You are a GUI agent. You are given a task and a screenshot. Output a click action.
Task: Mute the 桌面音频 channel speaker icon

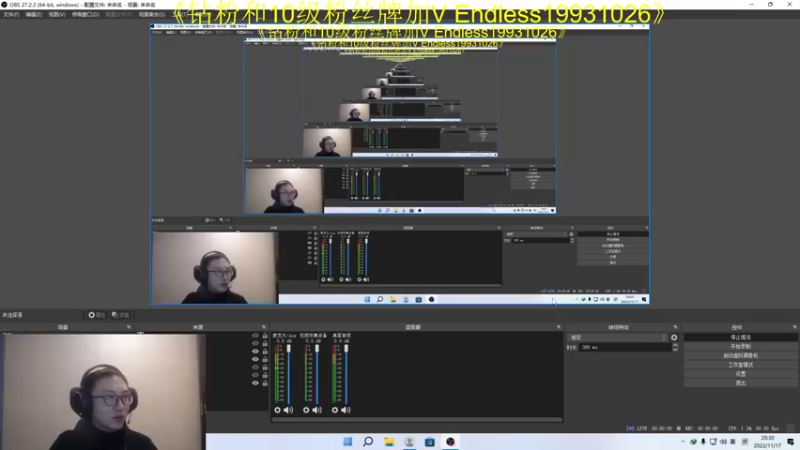tap(346, 410)
